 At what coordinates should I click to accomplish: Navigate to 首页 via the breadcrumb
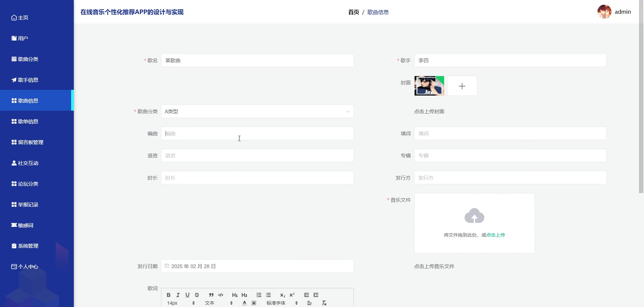point(354,12)
